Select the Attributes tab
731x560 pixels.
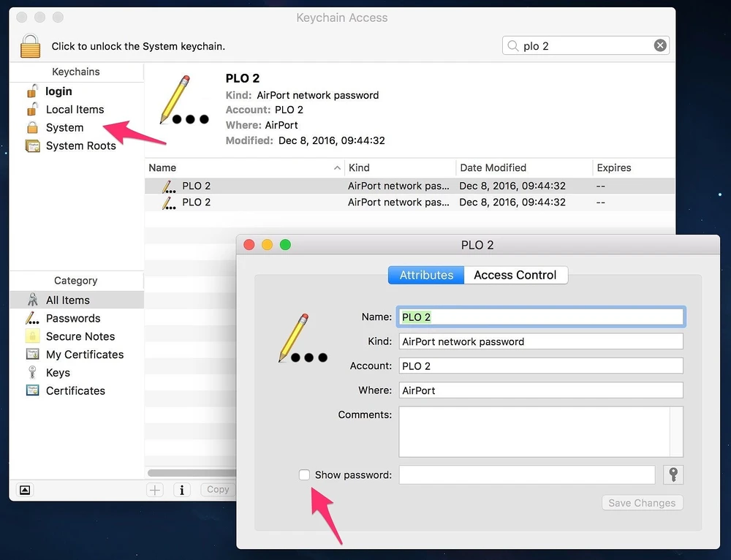(x=426, y=276)
